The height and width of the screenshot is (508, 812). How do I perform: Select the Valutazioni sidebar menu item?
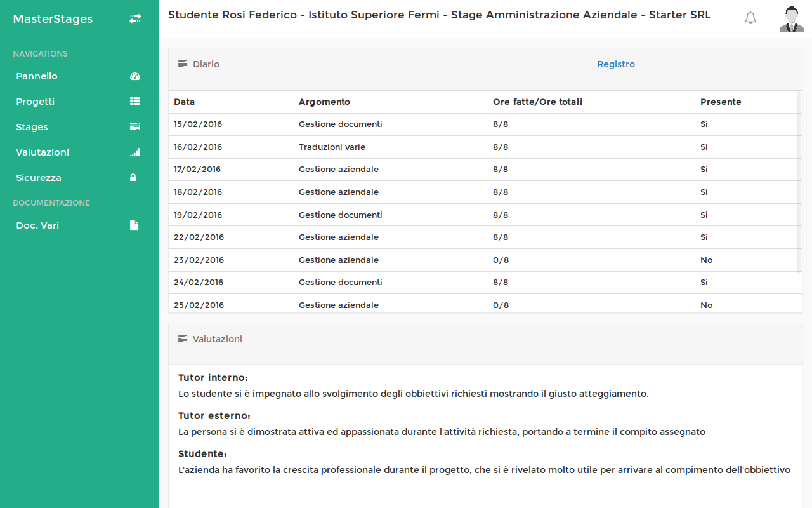click(x=43, y=152)
